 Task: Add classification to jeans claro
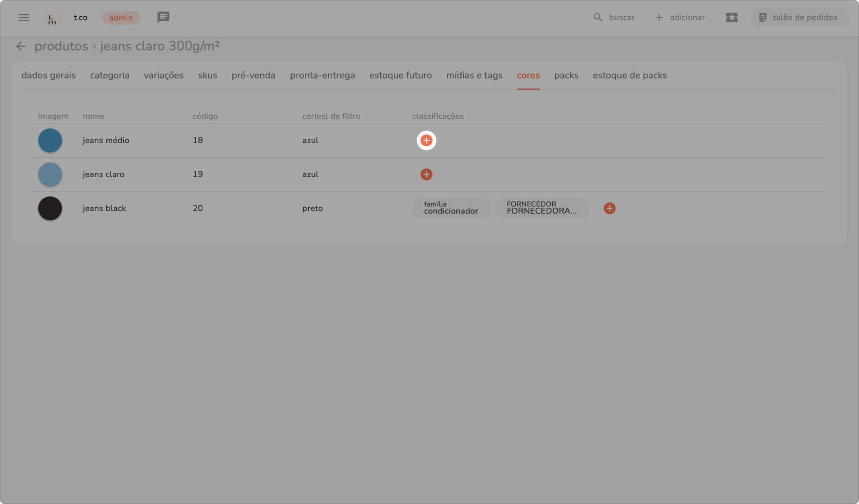pyautogui.click(x=426, y=174)
